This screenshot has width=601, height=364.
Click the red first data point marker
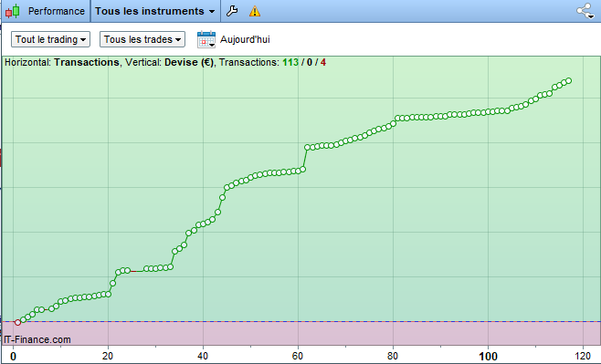tap(17, 322)
